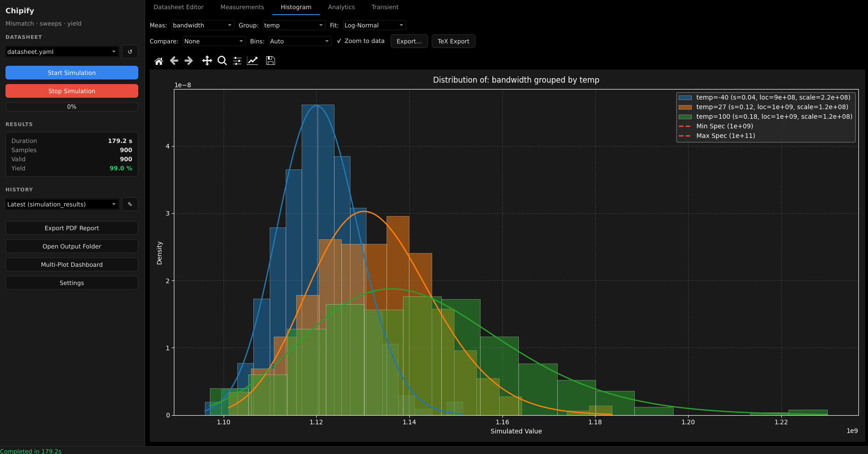Open the Meas bandwidth dropdown
Screen dimensions: 868x454
click(x=203, y=25)
